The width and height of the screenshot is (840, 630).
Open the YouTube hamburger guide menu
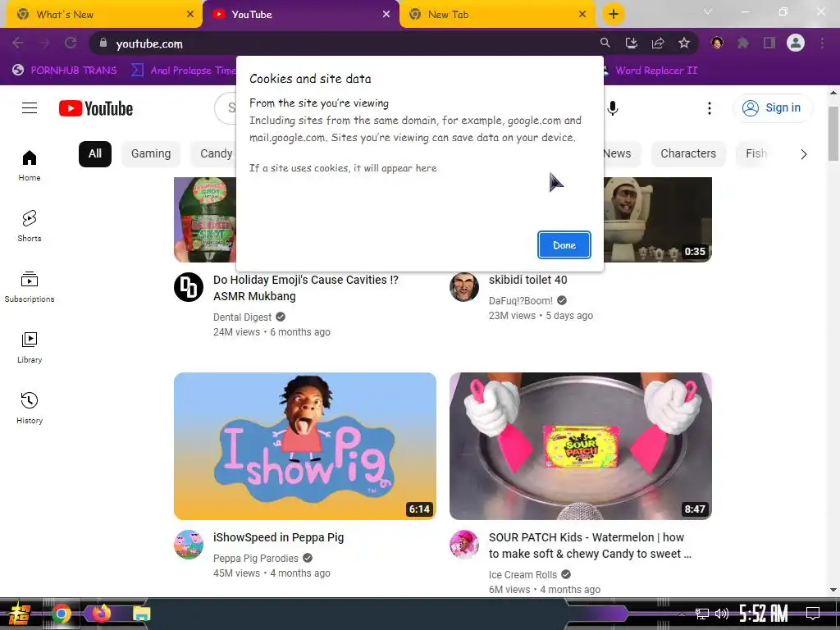[x=30, y=108]
